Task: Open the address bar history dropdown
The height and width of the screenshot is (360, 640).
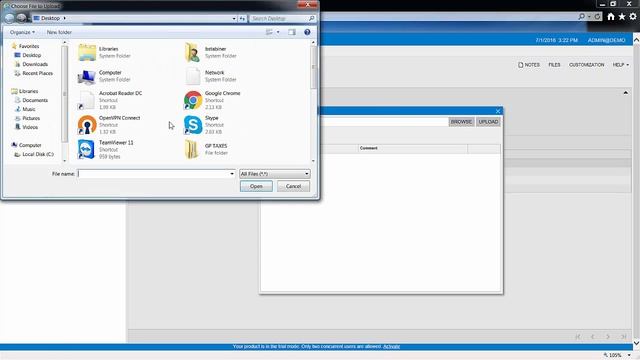Action: [x=234, y=18]
